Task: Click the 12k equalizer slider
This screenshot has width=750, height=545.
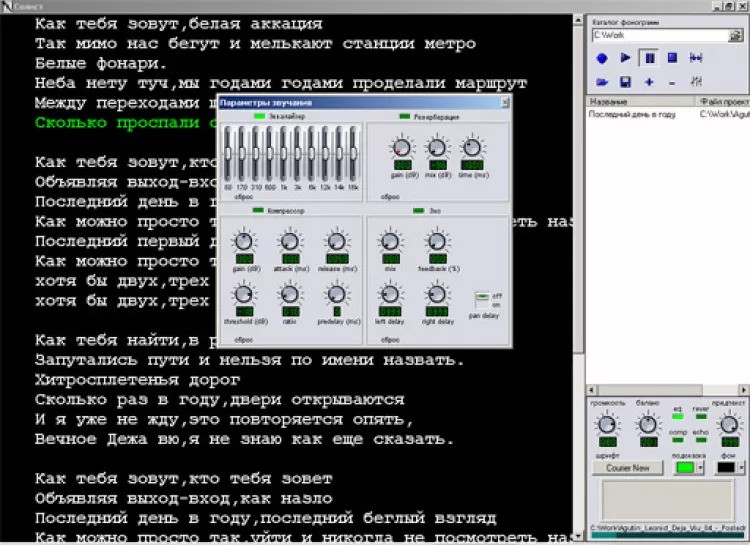Action: point(325,154)
